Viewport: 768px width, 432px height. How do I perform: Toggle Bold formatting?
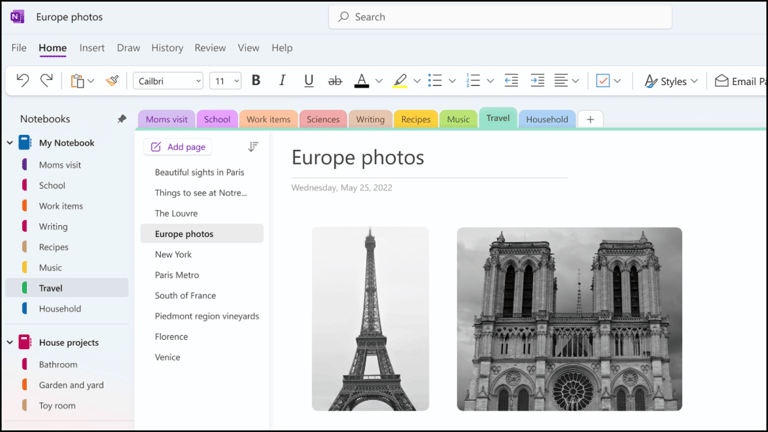pos(256,80)
